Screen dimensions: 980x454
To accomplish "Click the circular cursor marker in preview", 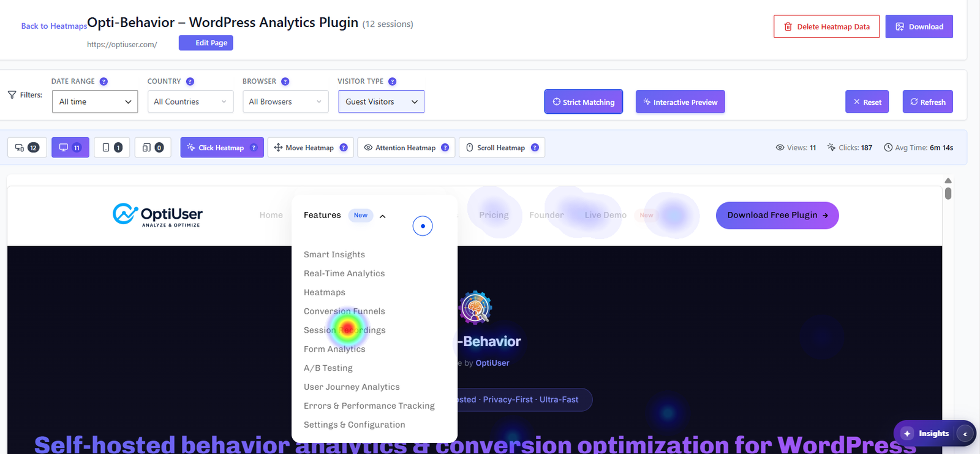I will click(x=423, y=226).
